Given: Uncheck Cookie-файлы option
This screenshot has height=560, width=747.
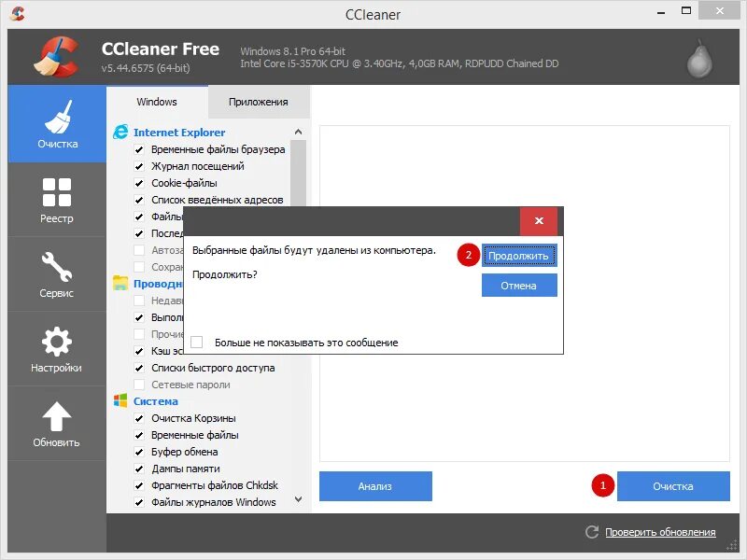Looking at the screenshot, I should point(139,183).
